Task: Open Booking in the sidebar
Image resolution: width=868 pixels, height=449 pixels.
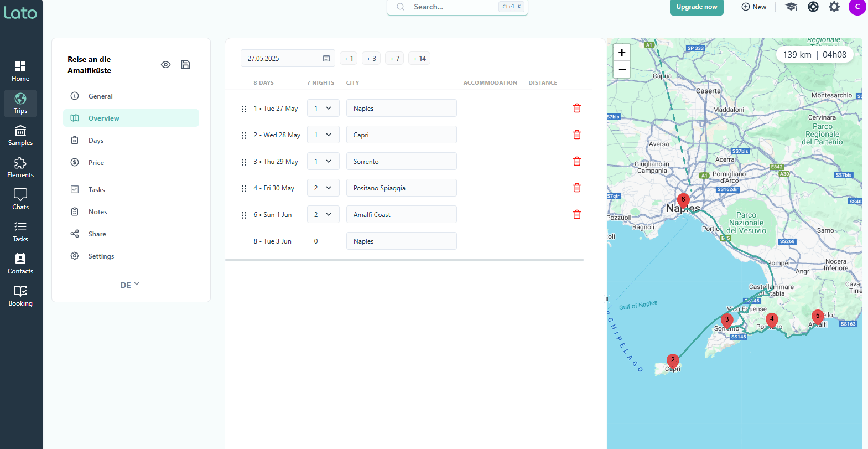Action: click(x=20, y=295)
